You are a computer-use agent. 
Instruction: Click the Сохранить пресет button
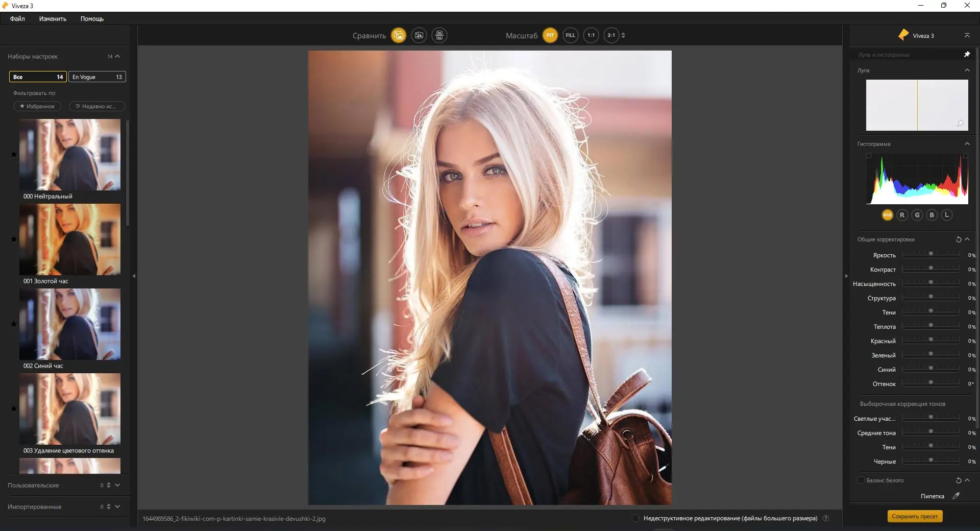point(915,516)
